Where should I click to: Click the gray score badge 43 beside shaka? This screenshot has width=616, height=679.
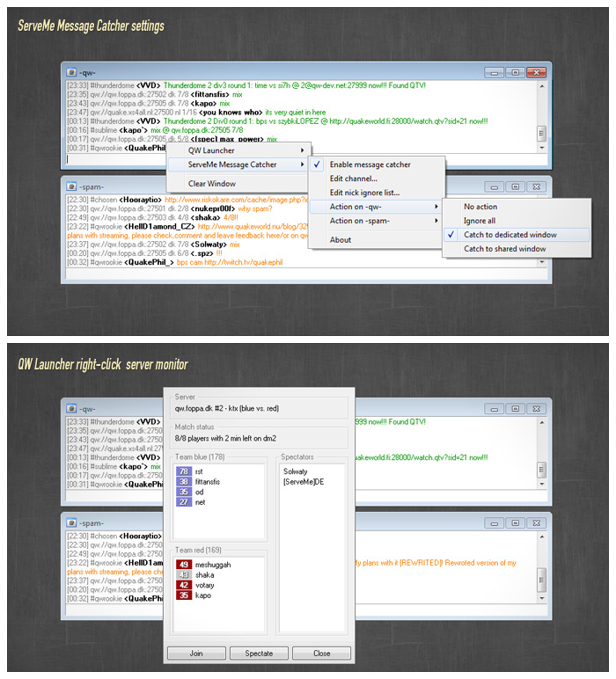[184, 574]
